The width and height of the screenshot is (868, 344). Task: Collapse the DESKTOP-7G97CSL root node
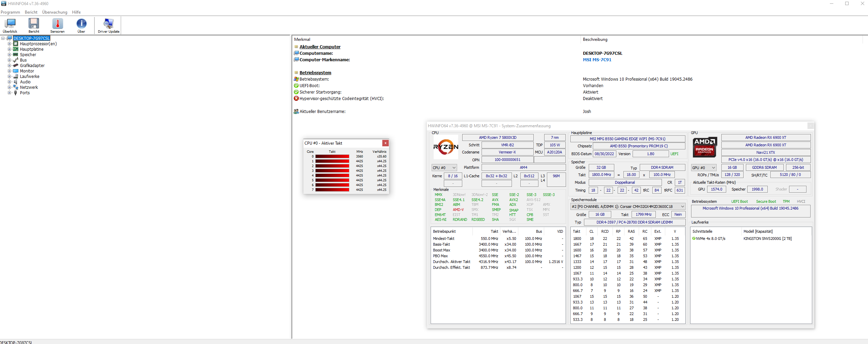tap(3, 38)
